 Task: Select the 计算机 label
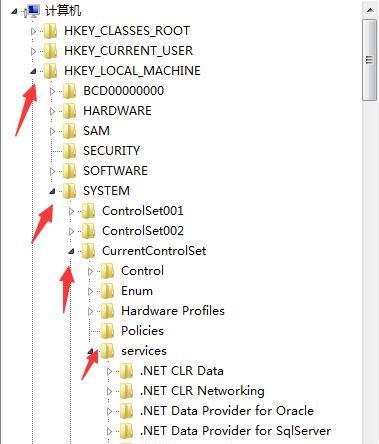63,11
